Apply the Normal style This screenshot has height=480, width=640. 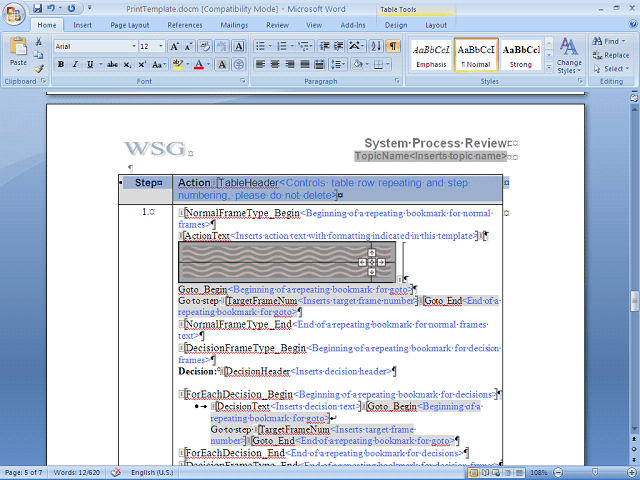[476, 55]
